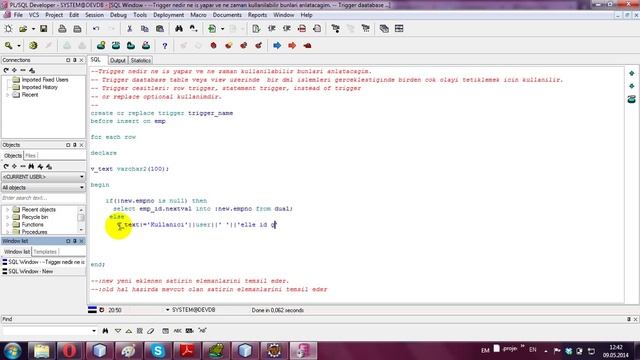Click the Execute gear icon
Image resolution: width=640 pixels, height=360 pixels.
33,45
